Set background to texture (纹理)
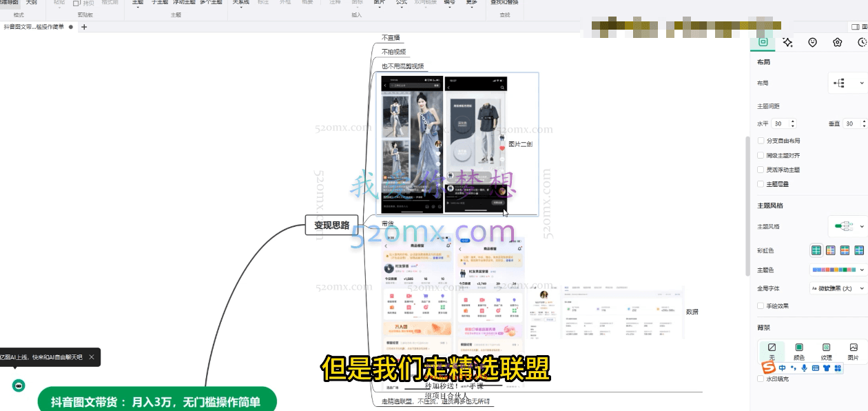This screenshot has height=411, width=868. pos(826,351)
